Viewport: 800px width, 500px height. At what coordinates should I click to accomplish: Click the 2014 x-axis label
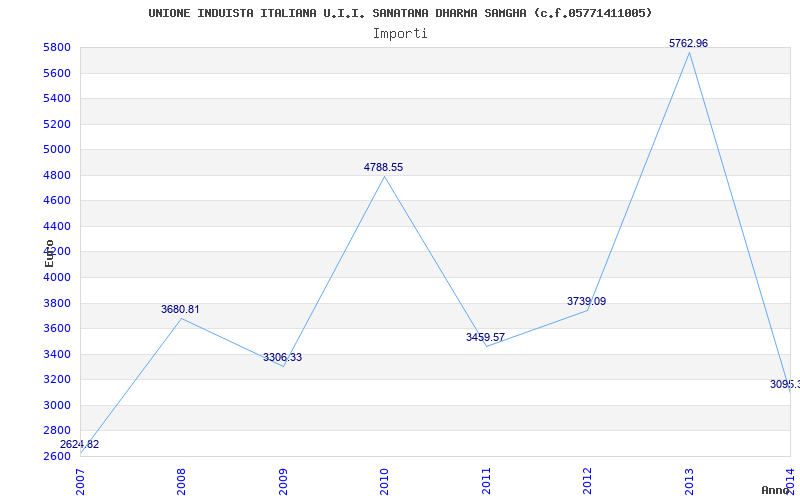tap(791, 481)
